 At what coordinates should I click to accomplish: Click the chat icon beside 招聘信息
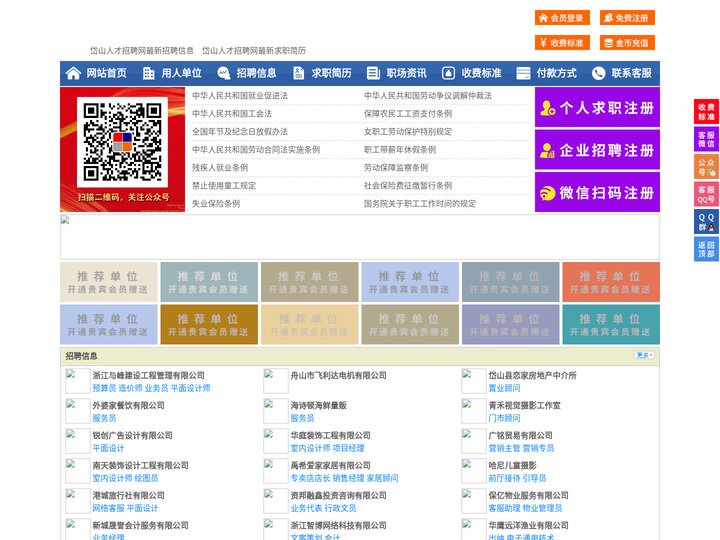(x=224, y=73)
